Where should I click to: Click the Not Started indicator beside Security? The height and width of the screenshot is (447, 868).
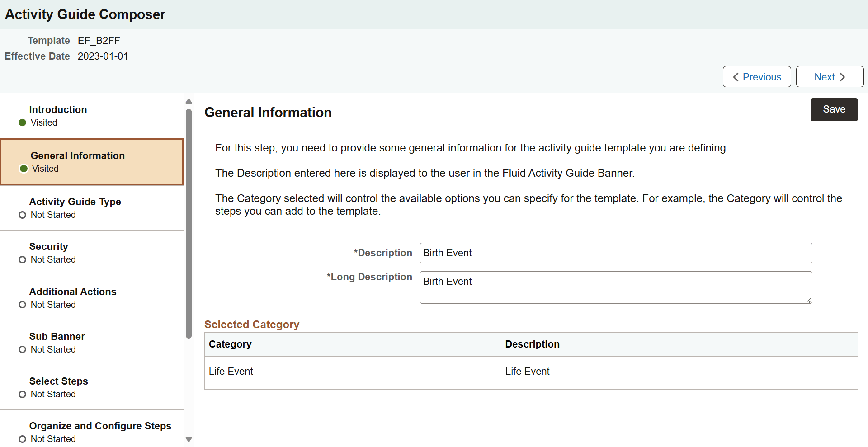point(22,259)
